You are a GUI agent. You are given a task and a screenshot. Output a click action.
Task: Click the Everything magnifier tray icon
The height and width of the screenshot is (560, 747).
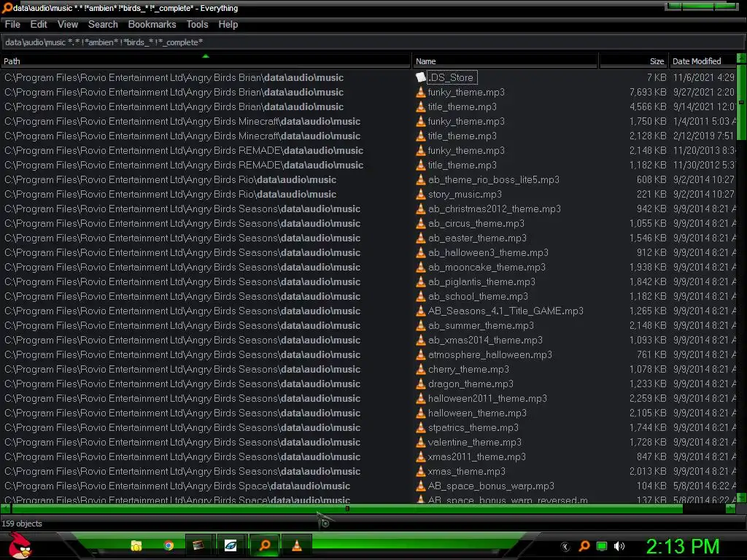(584, 546)
